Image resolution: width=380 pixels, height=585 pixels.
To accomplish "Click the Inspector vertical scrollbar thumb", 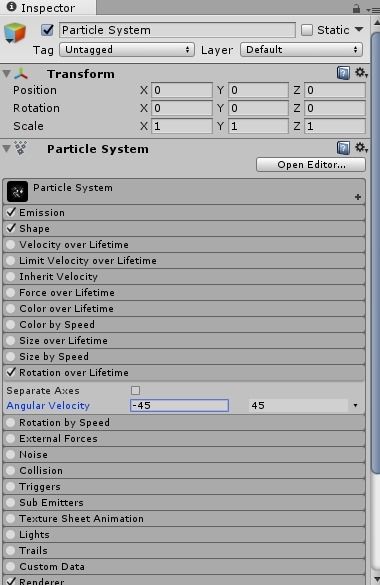I will 376,254.
